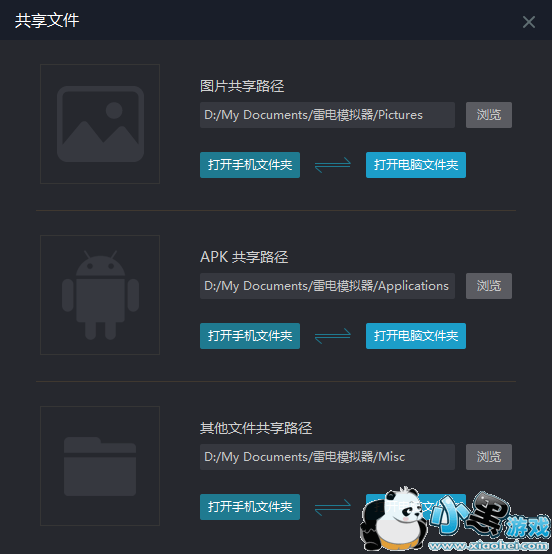Click the picture placeholder icon
Viewport: 552px width, 554px height.
click(x=100, y=124)
